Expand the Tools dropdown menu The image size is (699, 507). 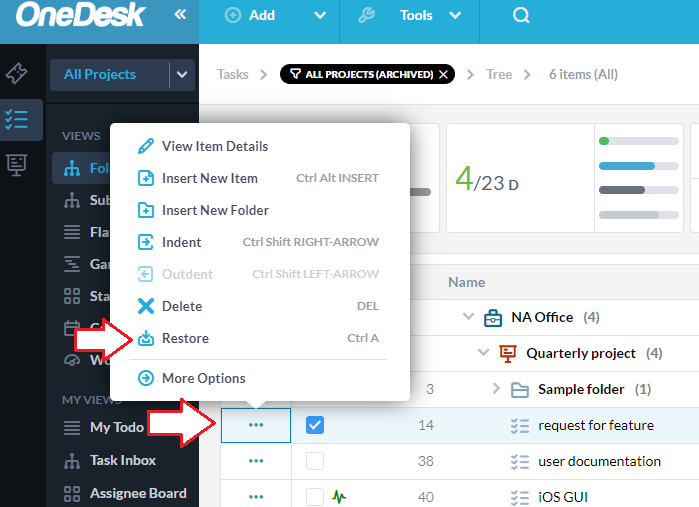455,15
